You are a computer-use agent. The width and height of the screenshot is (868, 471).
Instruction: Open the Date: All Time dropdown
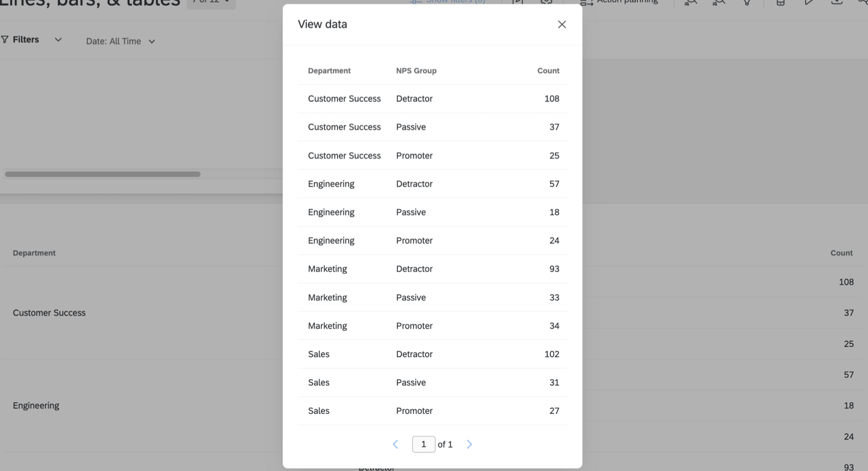[120, 41]
